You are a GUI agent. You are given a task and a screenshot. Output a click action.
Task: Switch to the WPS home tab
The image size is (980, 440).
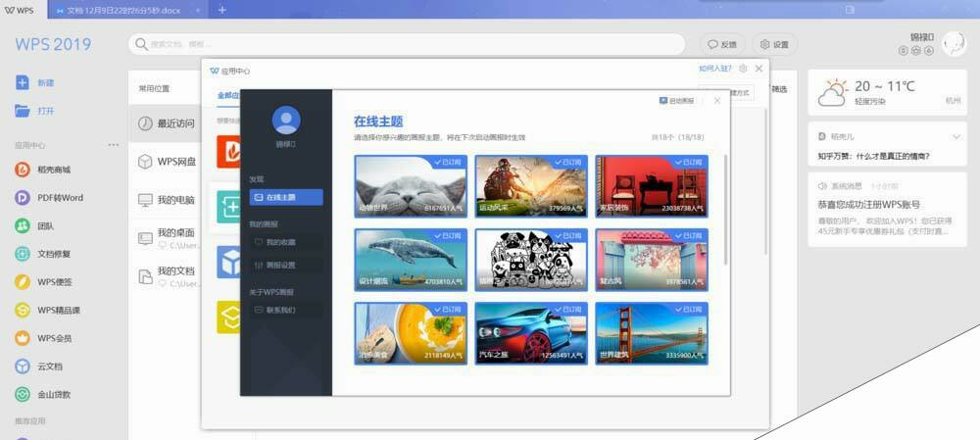[24, 10]
